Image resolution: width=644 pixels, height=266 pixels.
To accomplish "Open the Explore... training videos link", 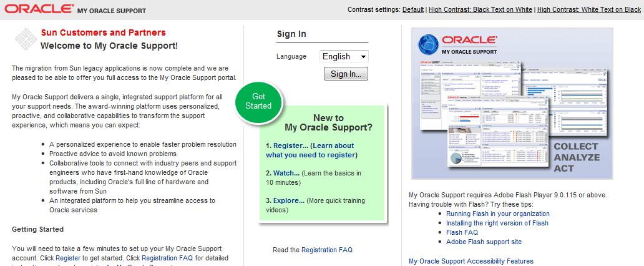I will pos(289,200).
